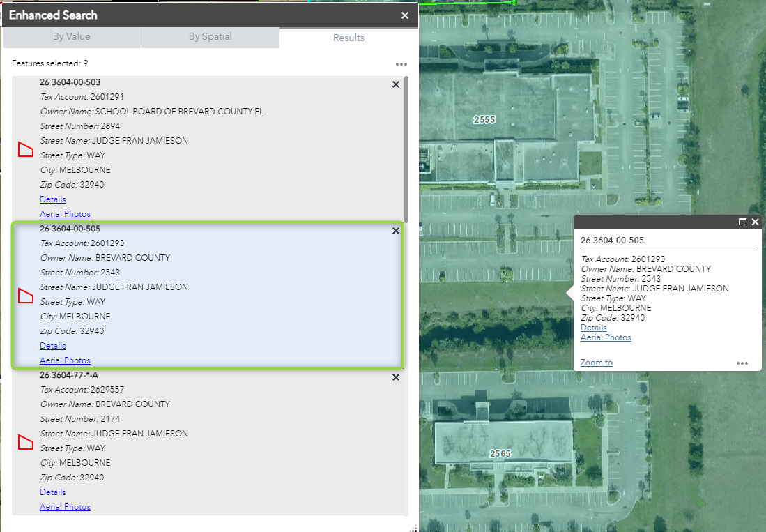This screenshot has height=532, width=766.
Task: Open the ellipsis menu inside the map popup
Action: (742, 362)
